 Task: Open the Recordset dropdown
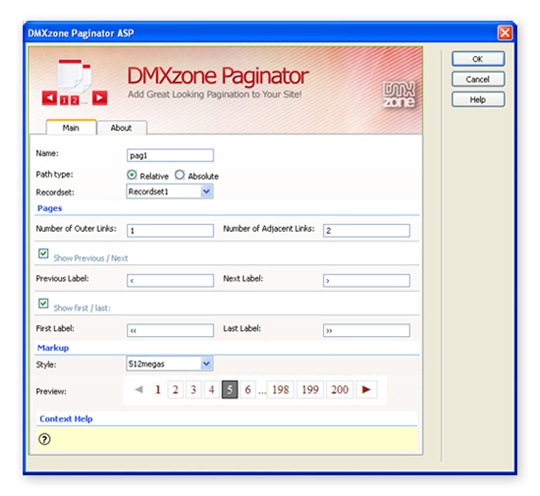click(x=169, y=192)
